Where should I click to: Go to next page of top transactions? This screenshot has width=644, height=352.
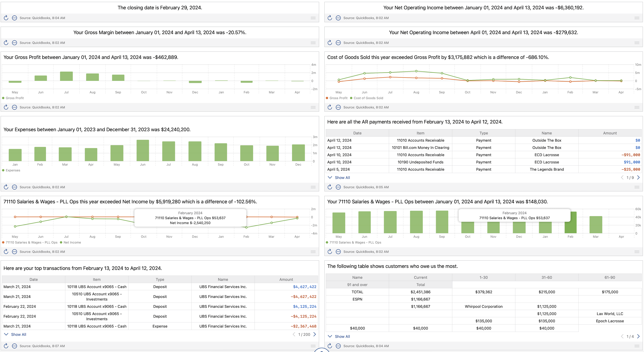pyautogui.click(x=314, y=334)
